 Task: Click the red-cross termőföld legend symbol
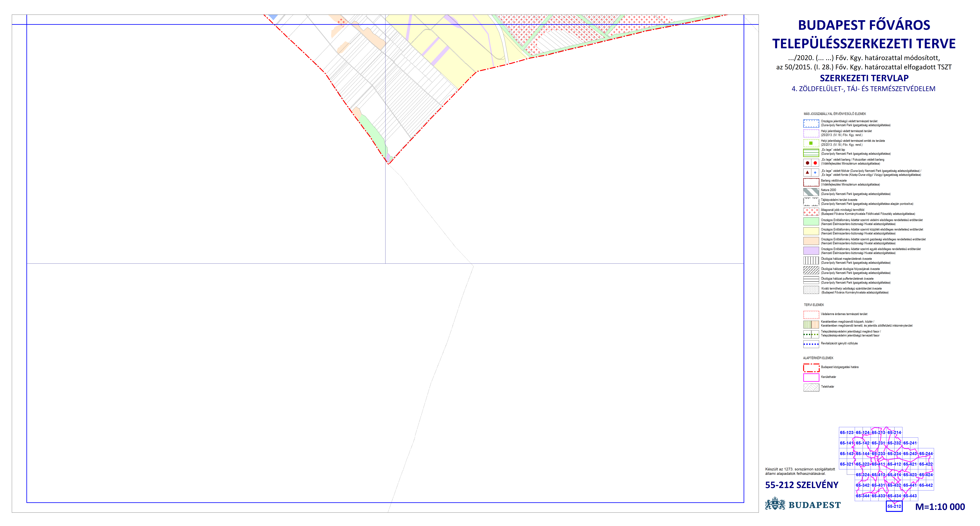811,212
